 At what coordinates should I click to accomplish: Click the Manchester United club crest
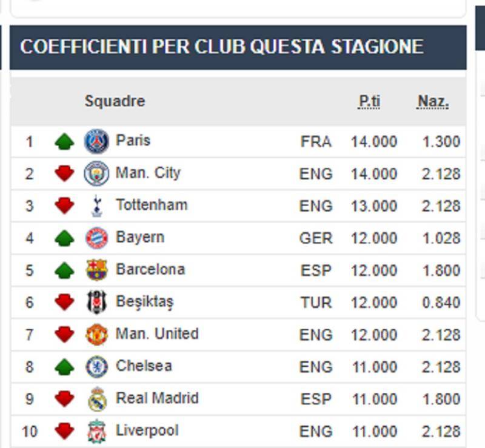point(96,334)
